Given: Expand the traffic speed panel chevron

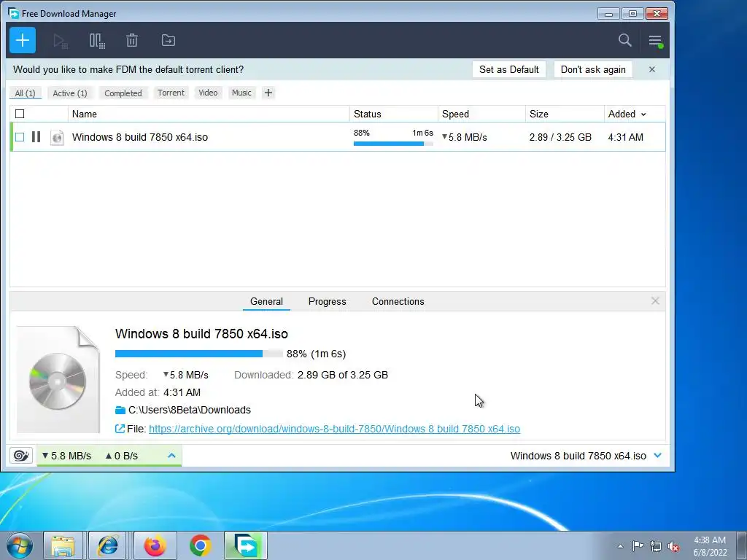Looking at the screenshot, I should (x=171, y=456).
